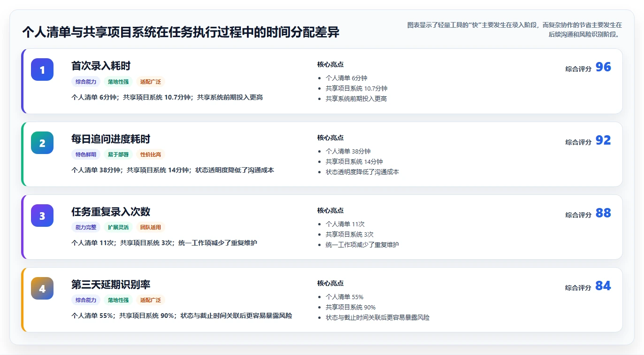Viewport: 644px width, 355px height.
Task: Click bullet 个人清单 11次
Action: (x=345, y=224)
